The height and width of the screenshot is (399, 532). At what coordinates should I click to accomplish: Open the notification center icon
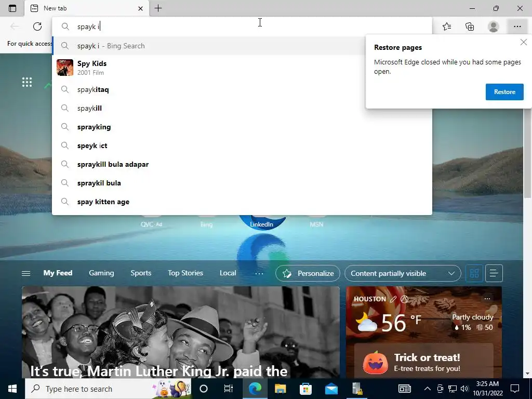point(515,389)
